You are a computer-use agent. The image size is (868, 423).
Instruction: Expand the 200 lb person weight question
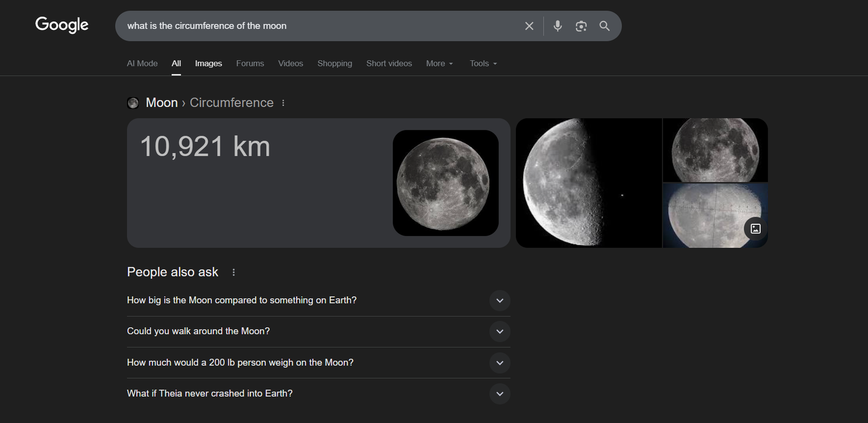(x=500, y=363)
